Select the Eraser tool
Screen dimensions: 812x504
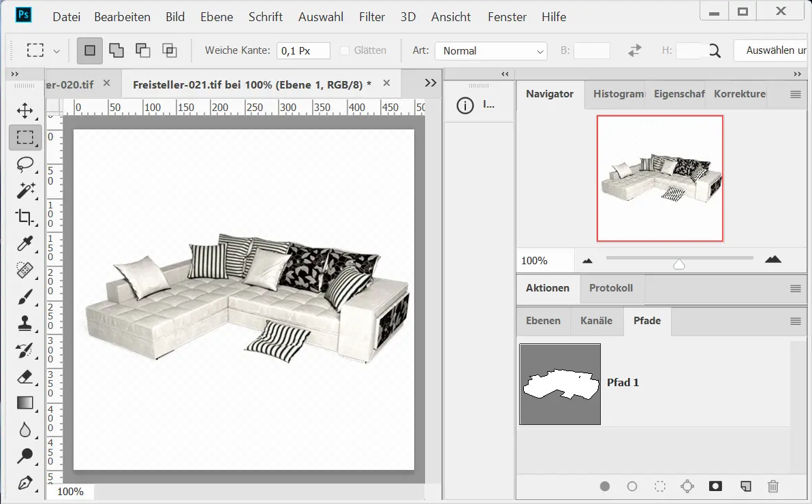point(25,376)
